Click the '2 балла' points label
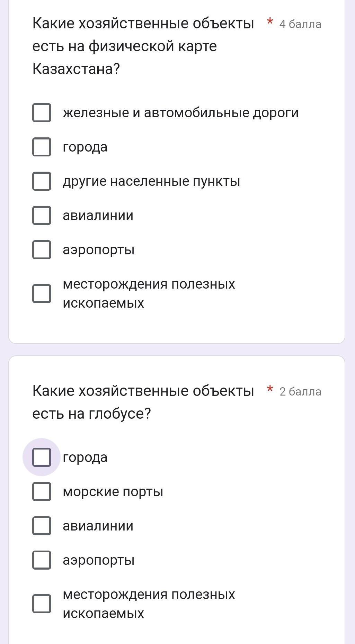 (300, 392)
